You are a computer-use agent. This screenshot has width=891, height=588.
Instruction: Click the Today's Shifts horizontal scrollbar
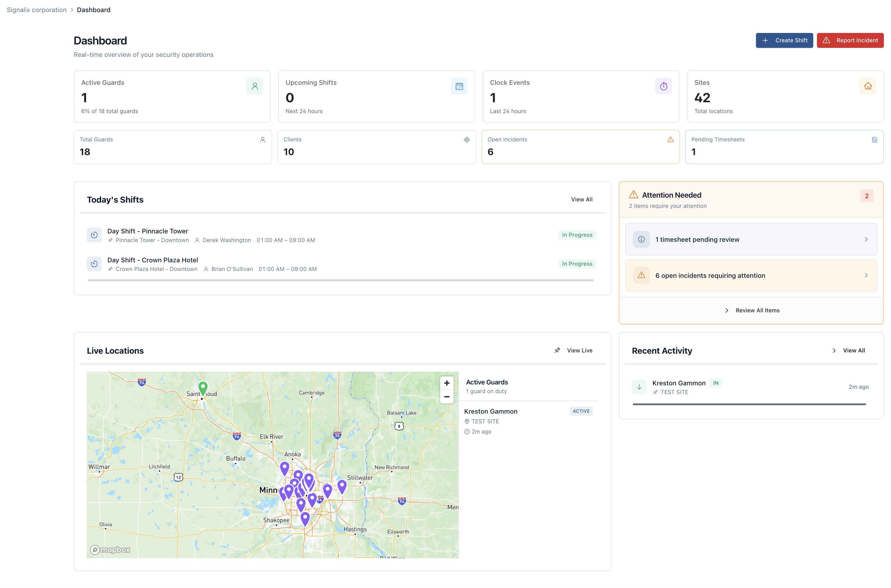click(340, 280)
